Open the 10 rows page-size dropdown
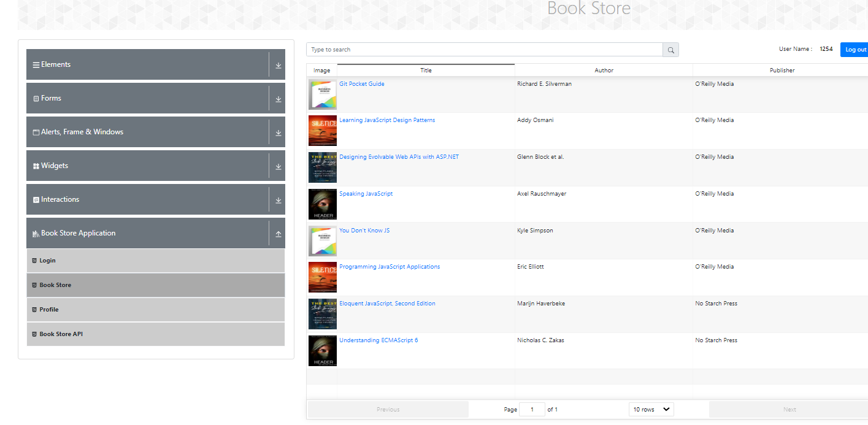868x425 pixels. coord(651,409)
